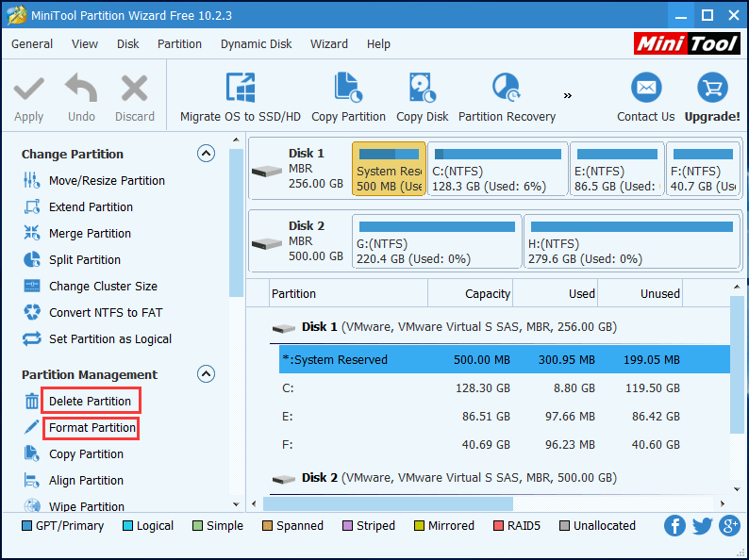749x560 pixels.
Task: Open the Twitter share icon
Action: pos(702,526)
